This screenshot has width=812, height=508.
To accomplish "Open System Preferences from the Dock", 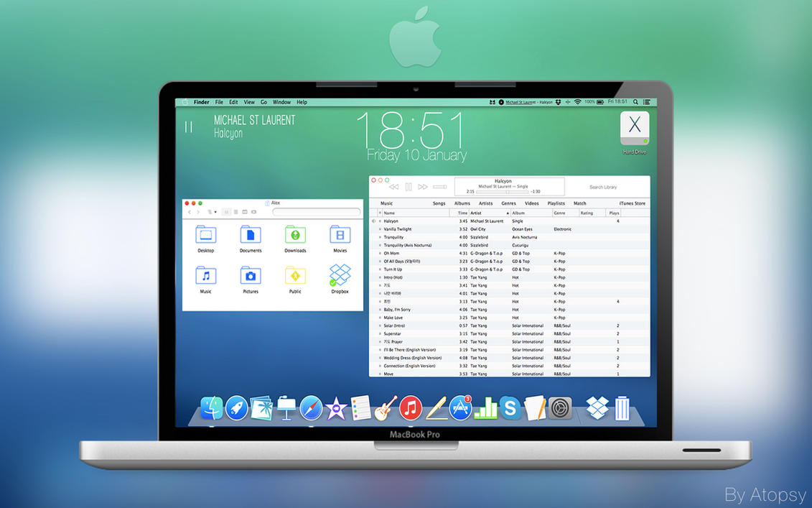I will [x=559, y=407].
